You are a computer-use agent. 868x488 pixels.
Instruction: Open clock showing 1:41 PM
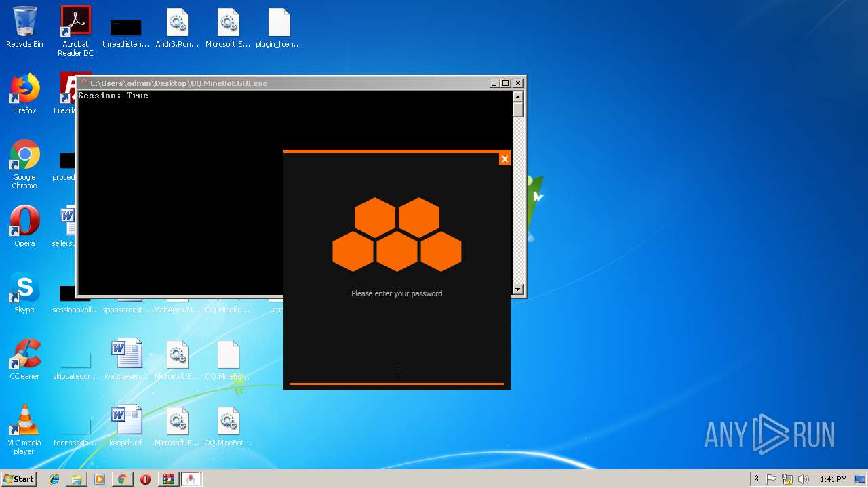tap(833, 479)
